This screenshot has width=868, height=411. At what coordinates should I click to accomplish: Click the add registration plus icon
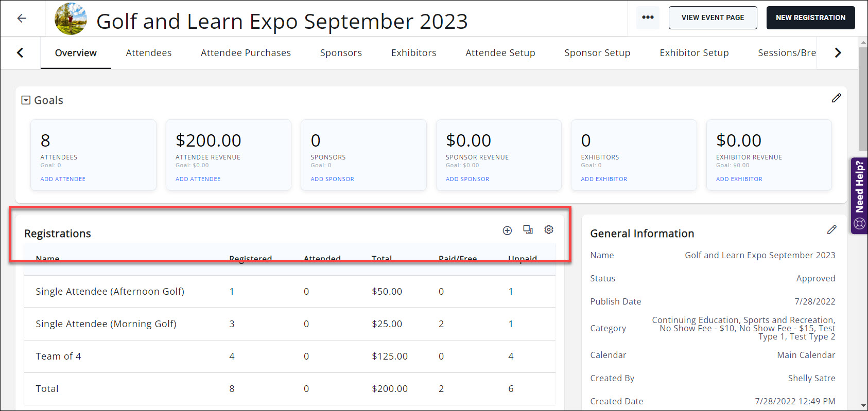tap(507, 230)
